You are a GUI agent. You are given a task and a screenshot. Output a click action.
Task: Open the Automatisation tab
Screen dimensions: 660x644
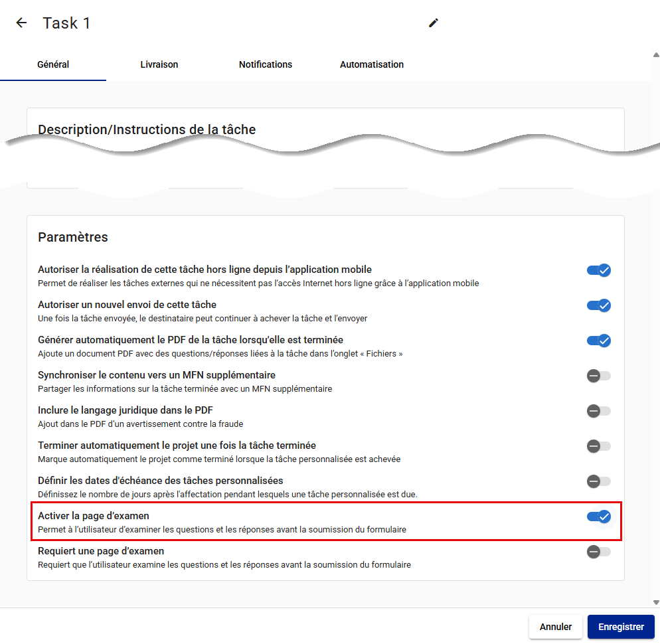point(372,64)
